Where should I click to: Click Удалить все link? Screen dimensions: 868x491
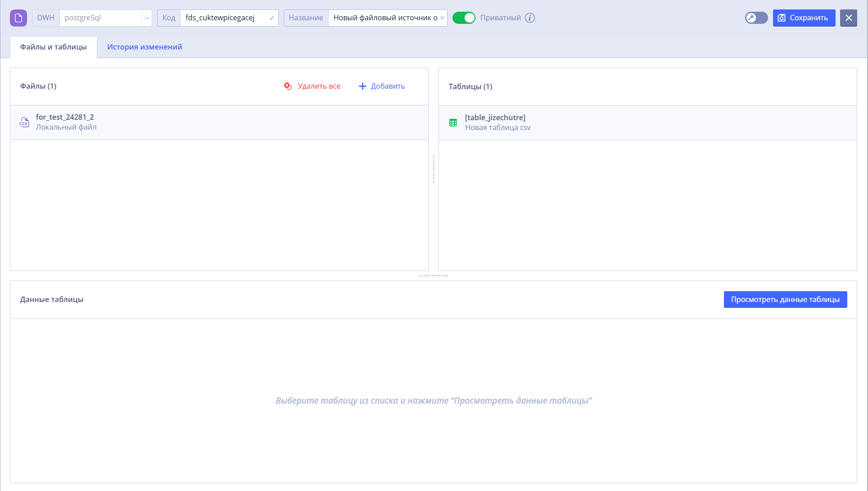[x=319, y=86]
